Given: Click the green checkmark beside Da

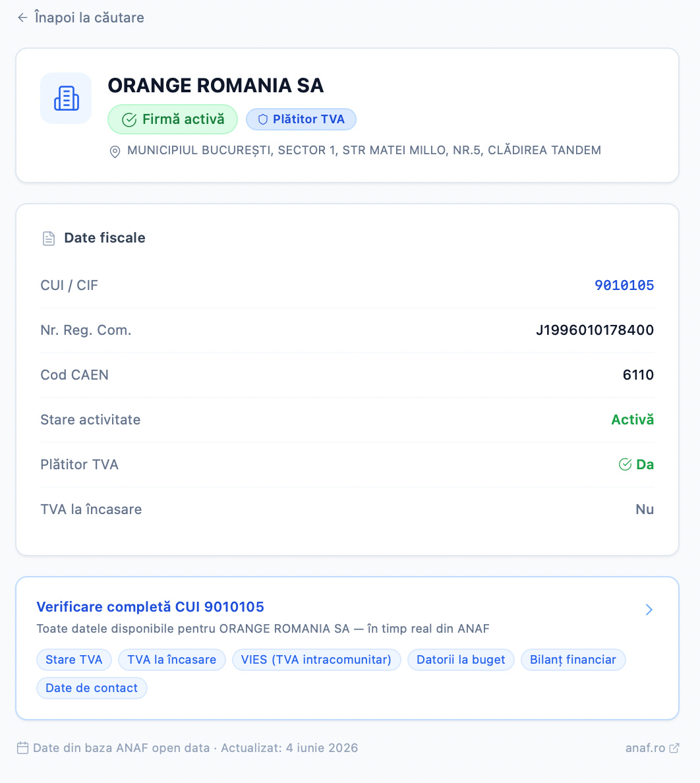Looking at the screenshot, I should click(x=625, y=465).
